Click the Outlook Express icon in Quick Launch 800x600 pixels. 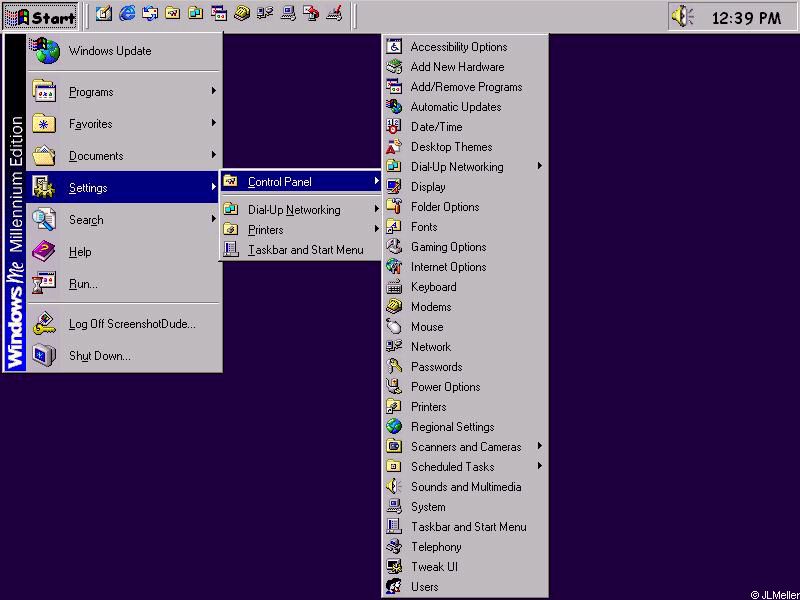[150, 14]
